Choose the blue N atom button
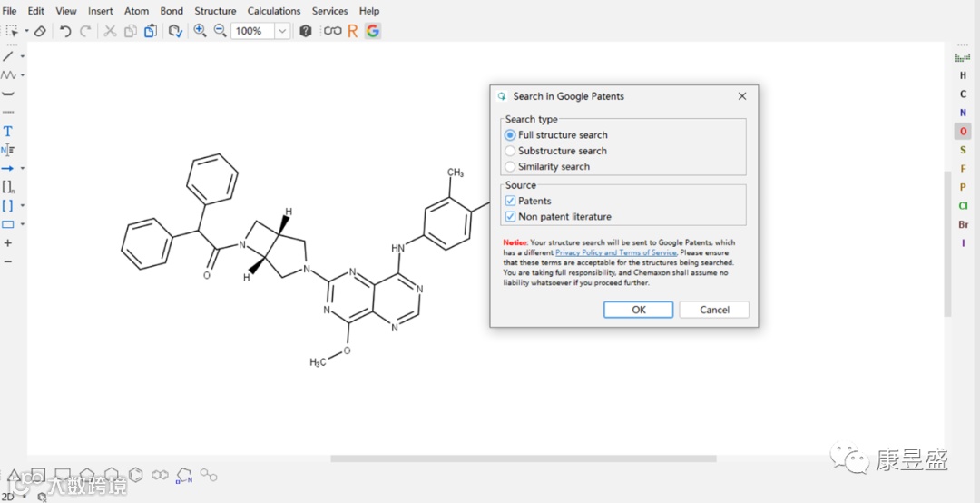Screen dimensions: 980x503 pos(963,113)
